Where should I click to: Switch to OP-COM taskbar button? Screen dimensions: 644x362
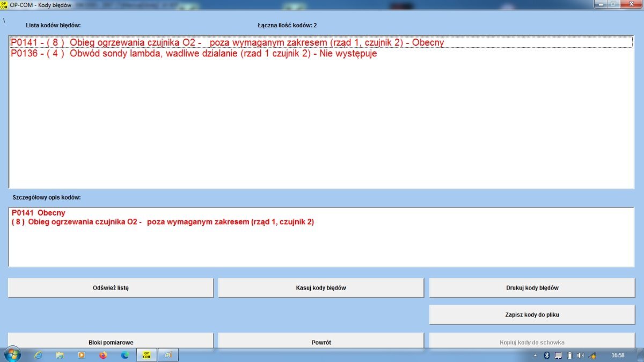(147, 355)
